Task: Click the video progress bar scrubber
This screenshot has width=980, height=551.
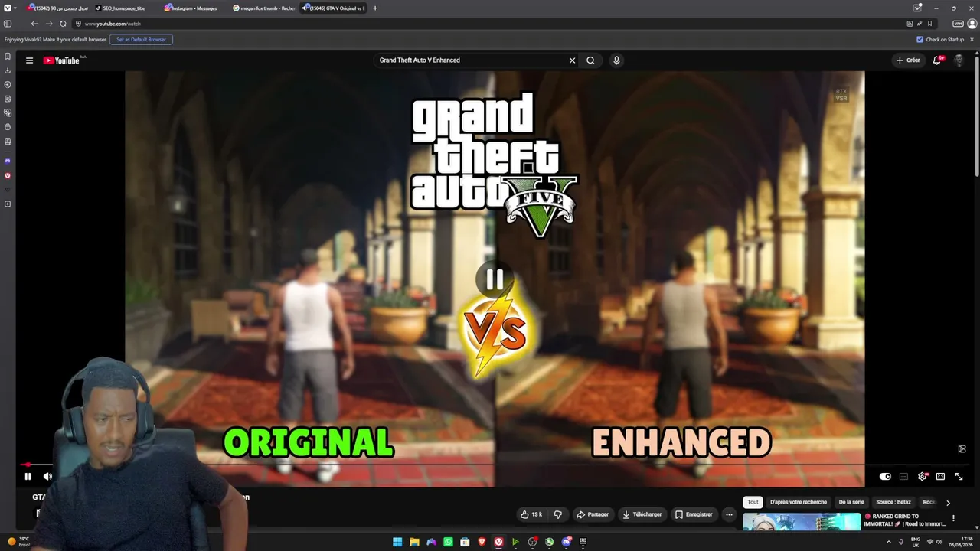Action: point(28,465)
